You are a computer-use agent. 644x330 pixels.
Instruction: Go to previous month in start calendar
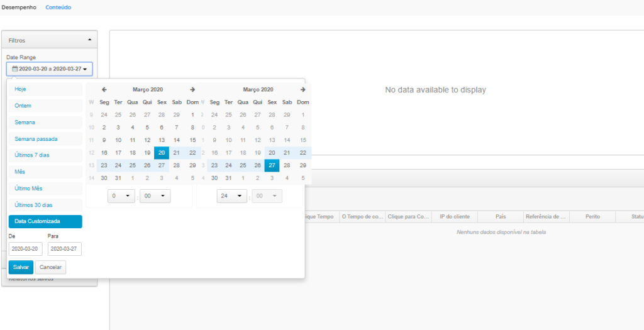pos(104,90)
